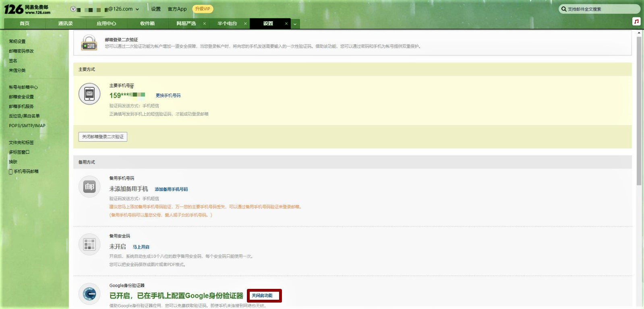Click 关闭邮箱登录二次验证 button
Viewport: 644px width, 309px height.
coord(103,137)
